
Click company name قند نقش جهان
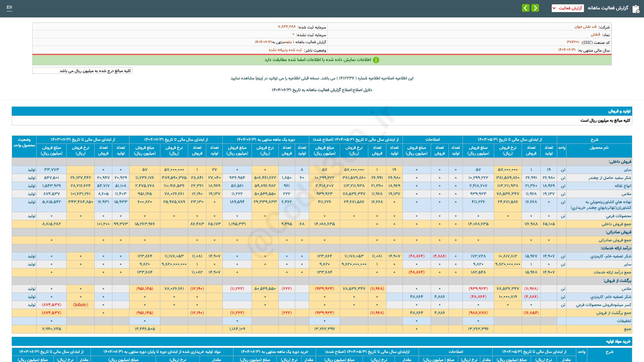point(585,27)
